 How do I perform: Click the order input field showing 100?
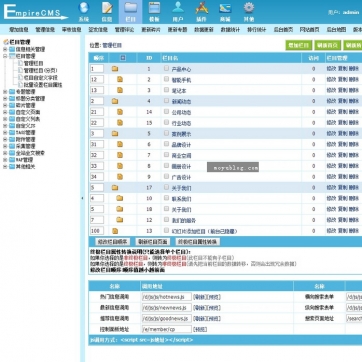tap(97, 231)
